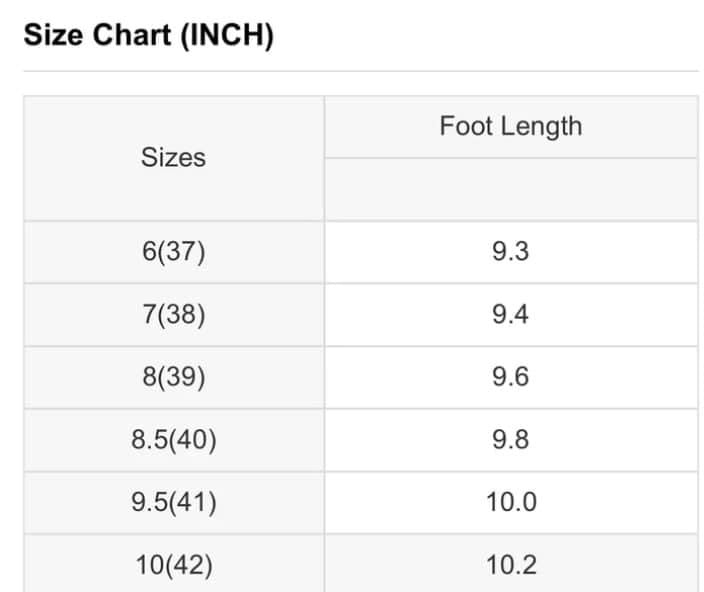Click the '(40)' EU size text
The height and width of the screenshot is (592, 704).
(193, 440)
